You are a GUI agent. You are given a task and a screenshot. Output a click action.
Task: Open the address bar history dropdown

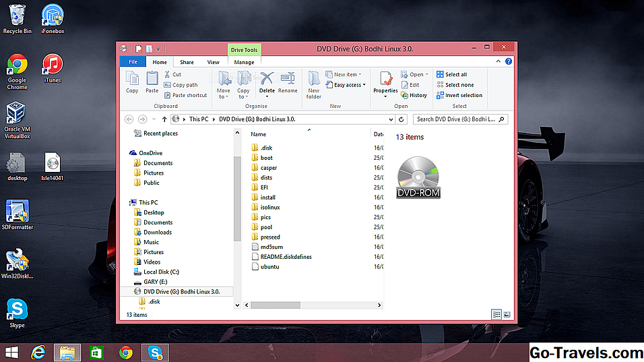[389, 119]
